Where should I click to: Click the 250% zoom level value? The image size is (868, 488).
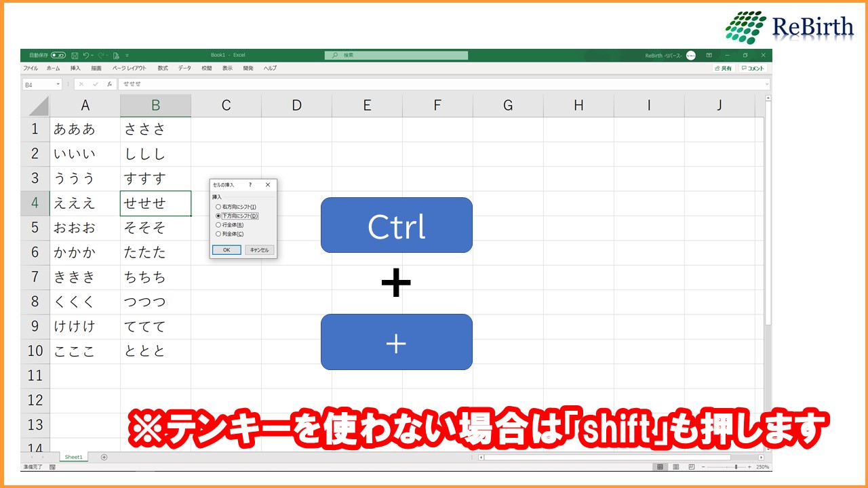tap(763, 467)
